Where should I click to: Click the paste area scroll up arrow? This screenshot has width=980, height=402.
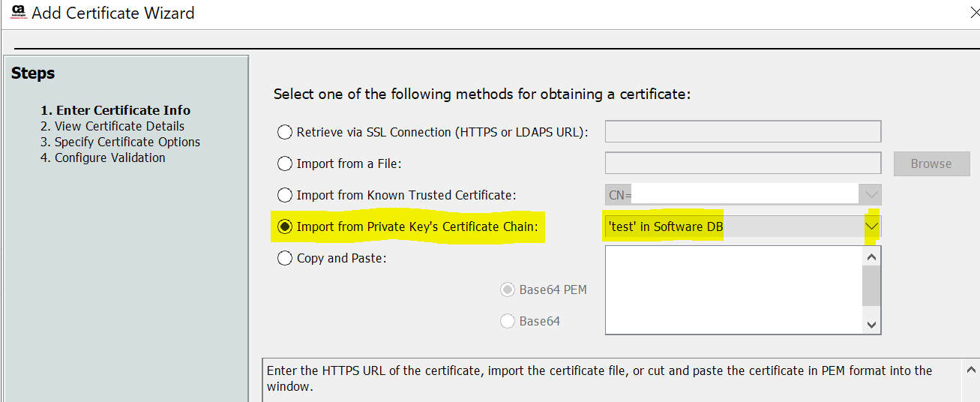pyautogui.click(x=871, y=256)
